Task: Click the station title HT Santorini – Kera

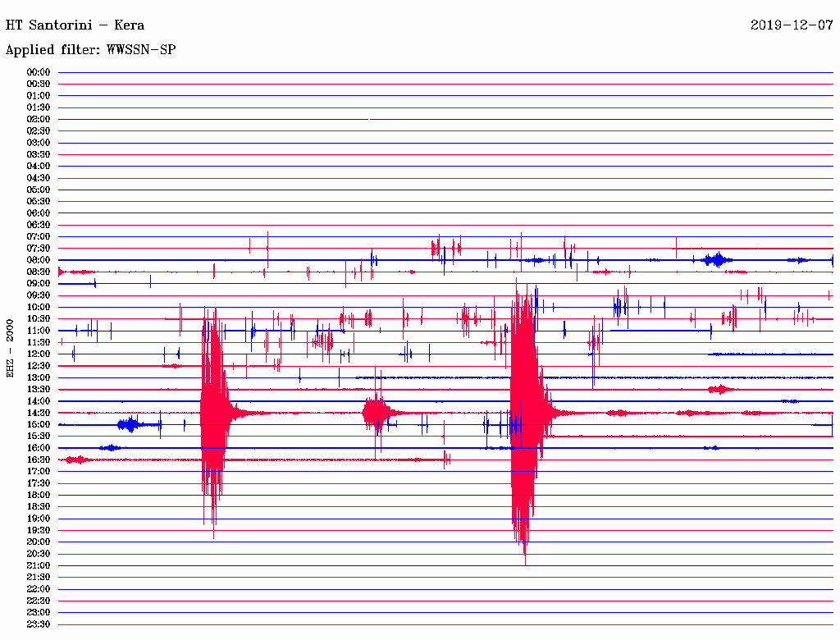Action: click(75, 25)
